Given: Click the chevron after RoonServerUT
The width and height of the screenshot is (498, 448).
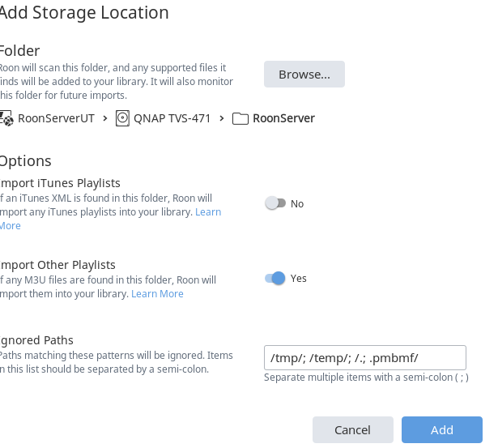Looking at the screenshot, I should [105, 118].
